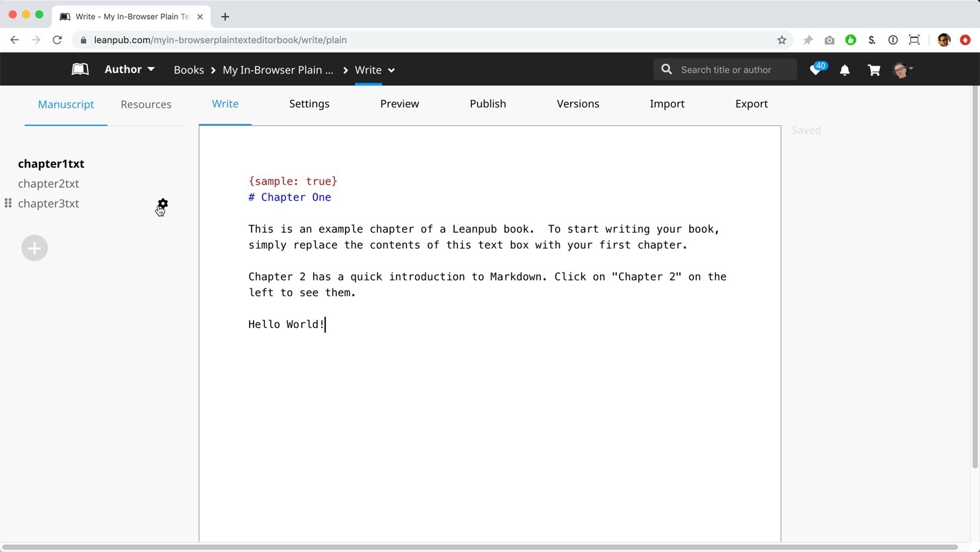Reload the page in the browser

(x=58, y=40)
